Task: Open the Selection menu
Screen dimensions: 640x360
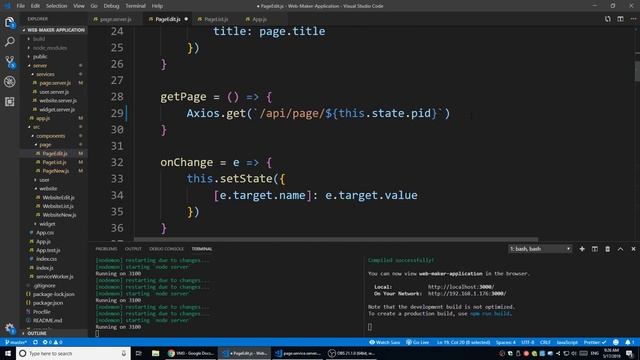Action: pos(56,6)
